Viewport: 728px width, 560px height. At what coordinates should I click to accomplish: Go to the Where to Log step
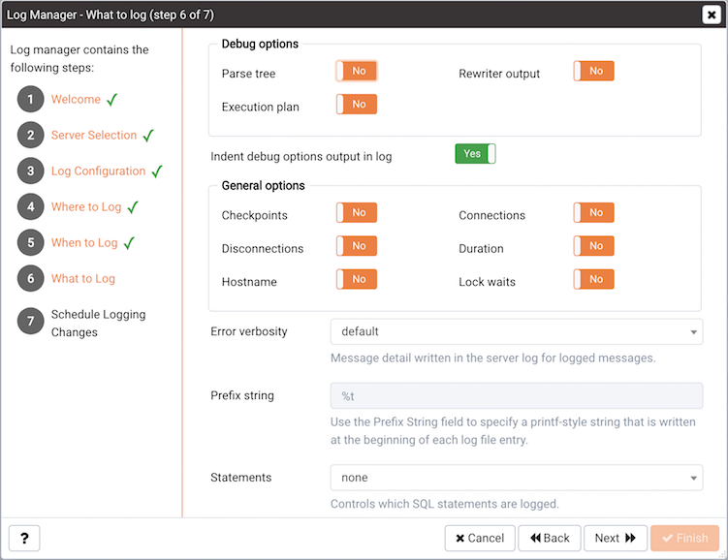click(86, 207)
